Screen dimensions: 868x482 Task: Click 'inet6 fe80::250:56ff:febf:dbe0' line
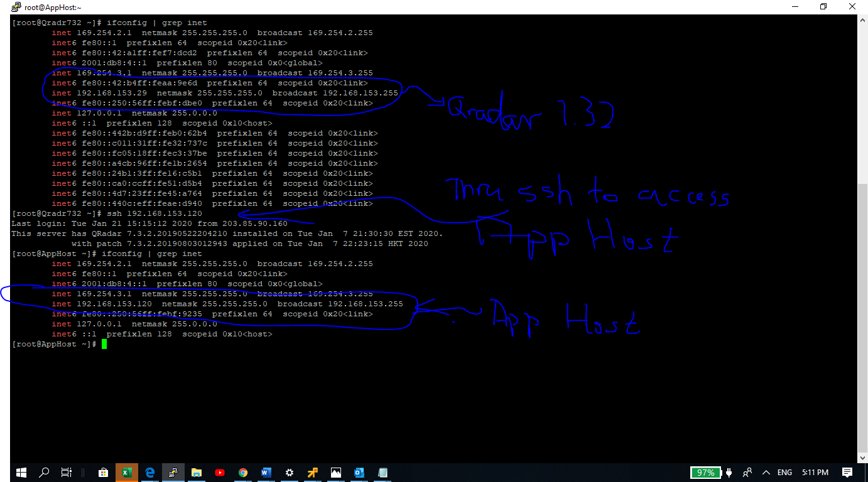click(212, 103)
